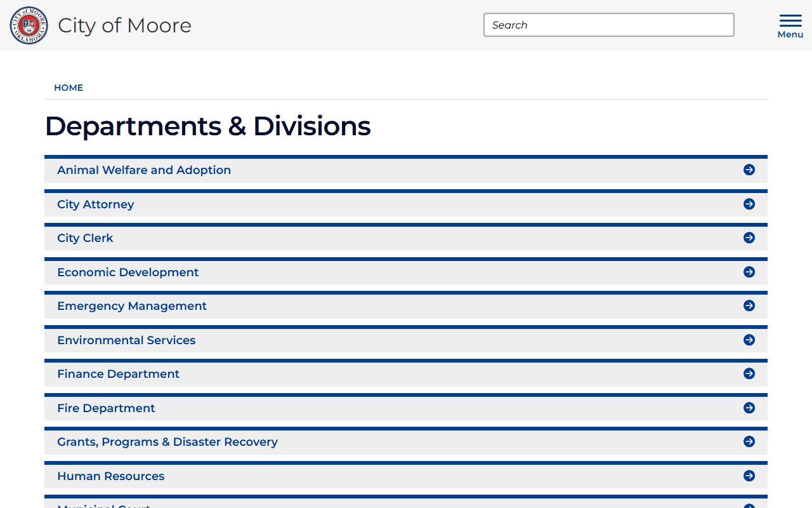Click the arrow icon for Emergency Management
812x508 pixels.
[x=749, y=305]
